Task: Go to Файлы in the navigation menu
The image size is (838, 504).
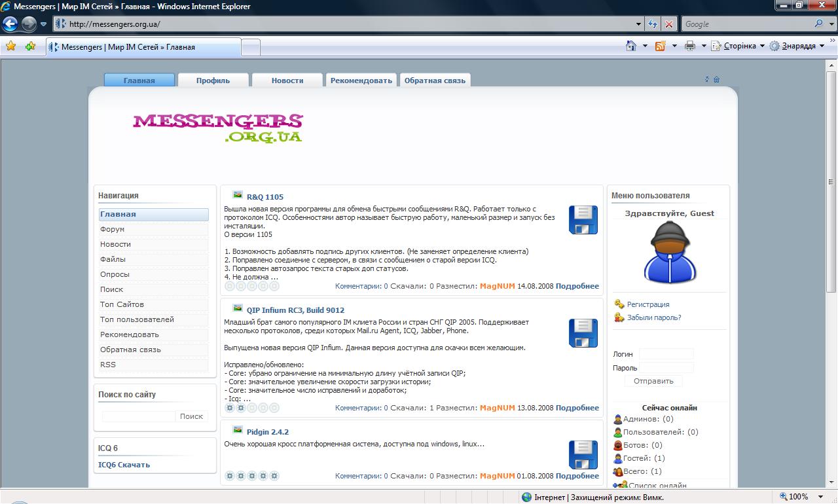Action: (154, 259)
